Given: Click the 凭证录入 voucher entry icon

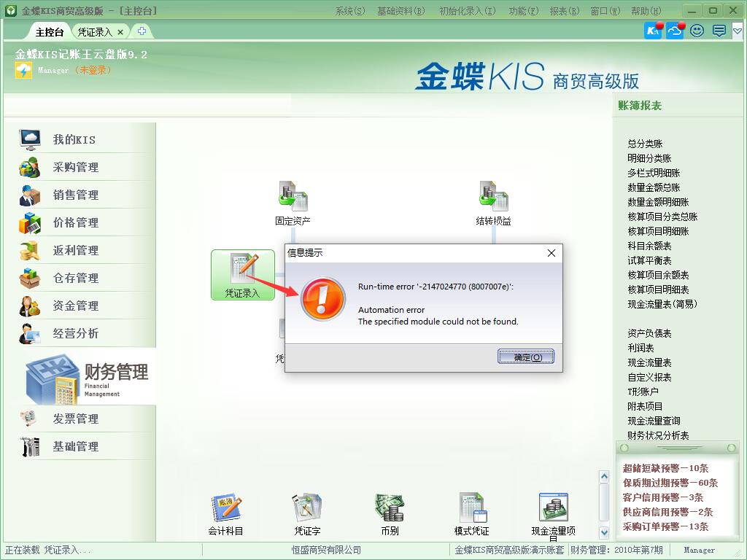Looking at the screenshot, I should tap(243, 275).
